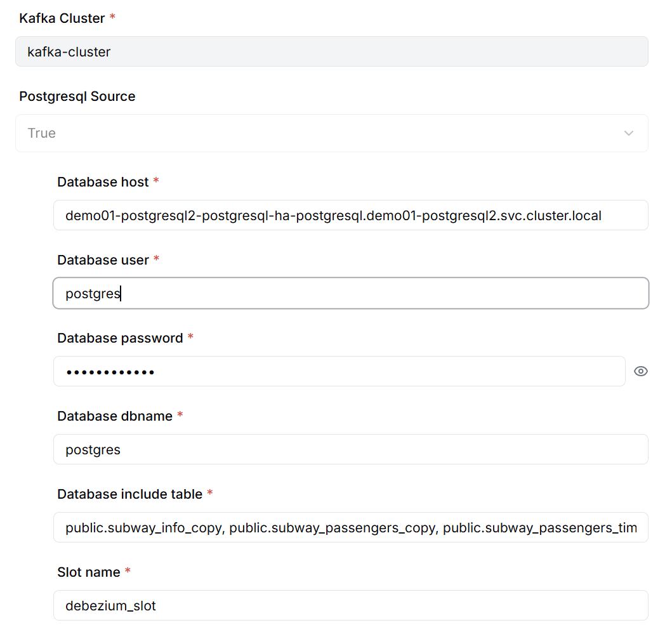The width and height of the screenshot is (672, 644).
Task: Click the 'Database password' label
Action: point(120,338)
